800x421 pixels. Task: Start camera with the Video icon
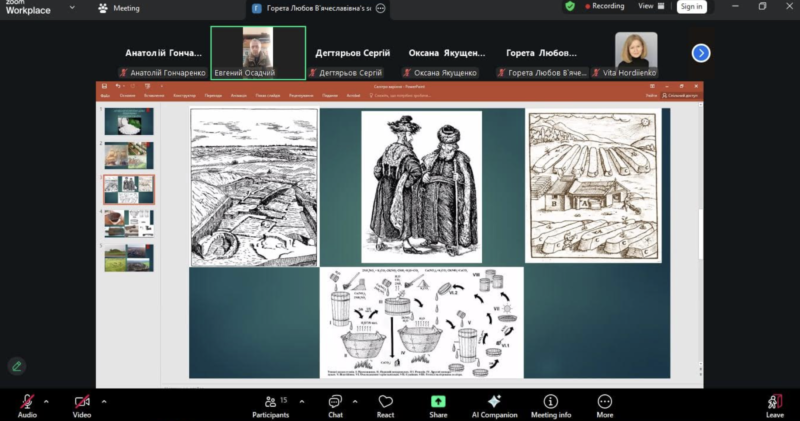(81, 402)
